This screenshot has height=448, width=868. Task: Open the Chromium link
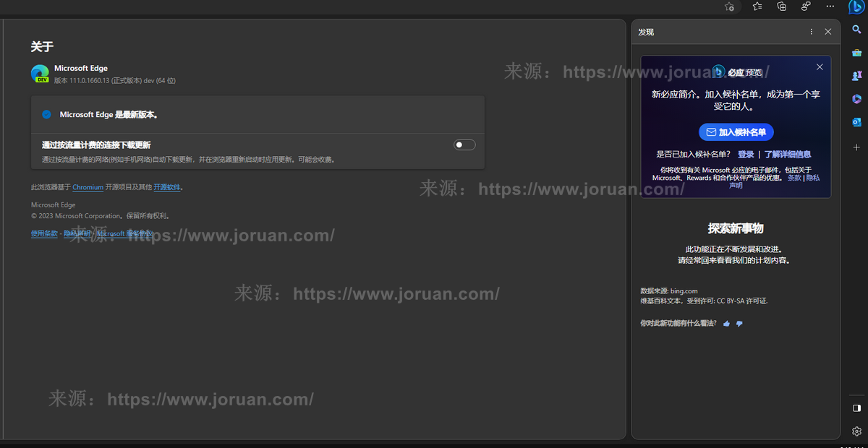tap(88, 187)
